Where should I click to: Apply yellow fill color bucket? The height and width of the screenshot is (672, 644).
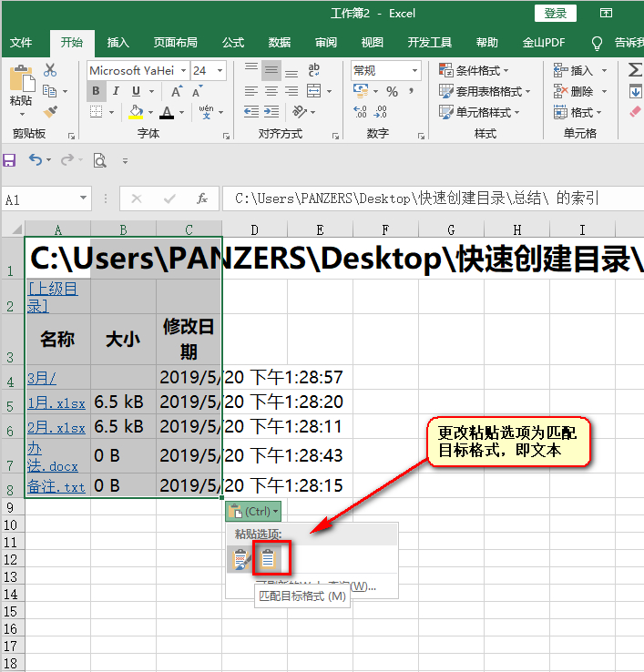136,112
